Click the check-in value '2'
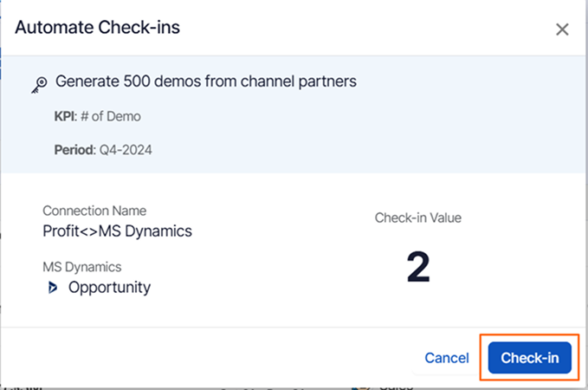The height and width of the screenshot is (390, 588). (418, 267)
